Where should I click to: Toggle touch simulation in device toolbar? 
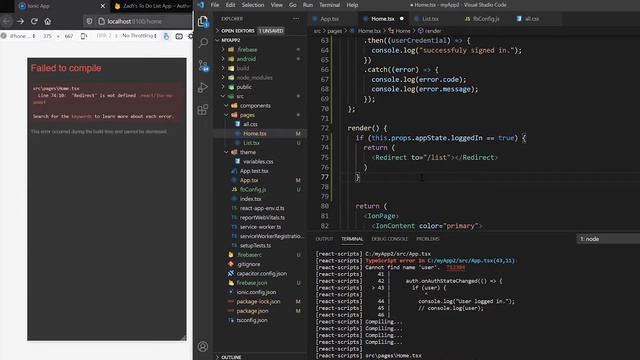click(x=166, y=36)
